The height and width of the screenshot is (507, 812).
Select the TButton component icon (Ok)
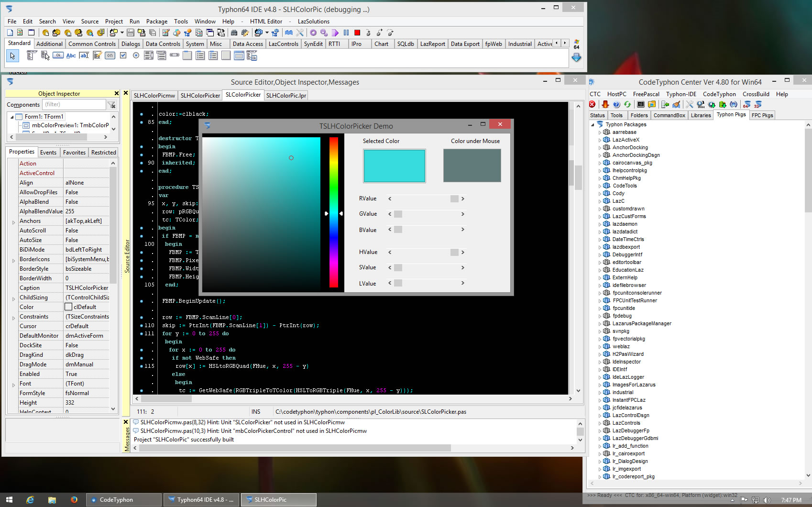click(58, 55)
